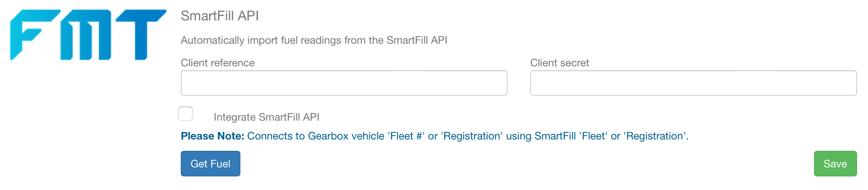The height and width of the screenshot is (190, 868).
Task: Click the Automatically import fuel readings description
Action: 314,40
